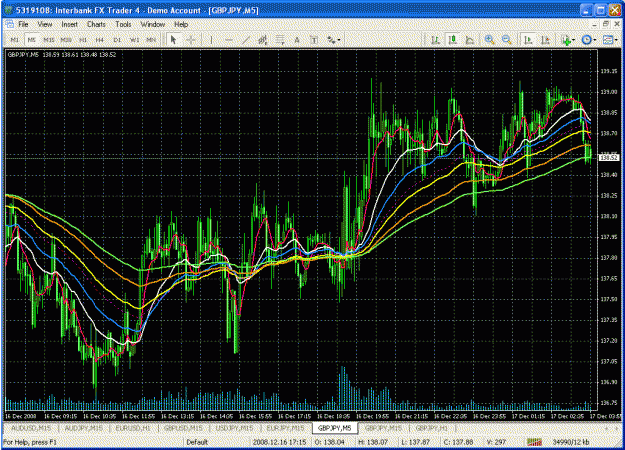Switch chart to bar chart

coord(435,40)
